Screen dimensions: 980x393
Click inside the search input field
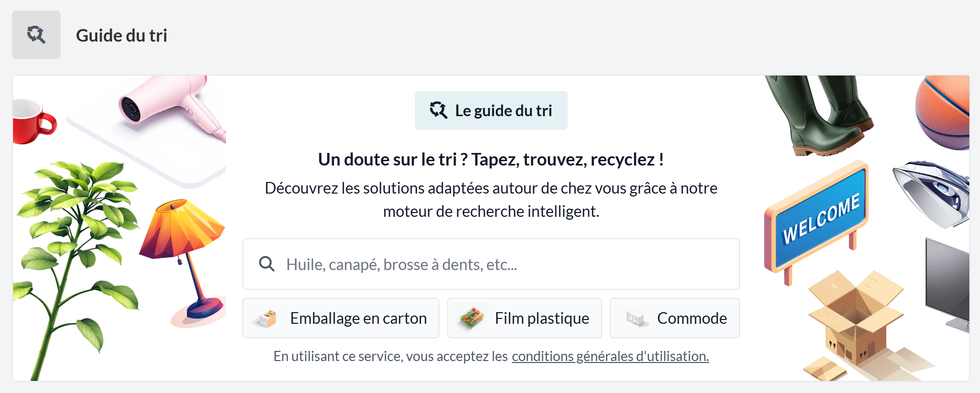pyautogui.click(x=484, y=264)
